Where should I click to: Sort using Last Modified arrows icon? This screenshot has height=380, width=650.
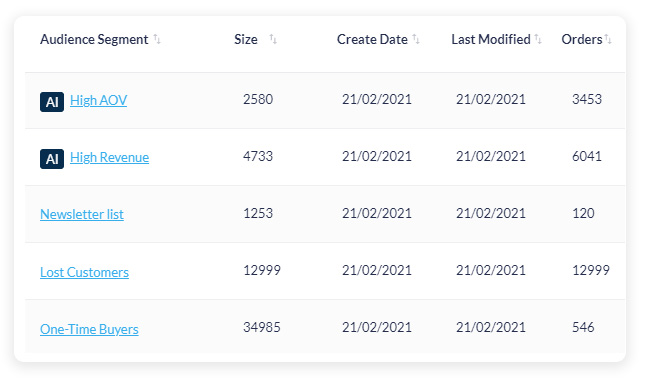tap(538, 39)
